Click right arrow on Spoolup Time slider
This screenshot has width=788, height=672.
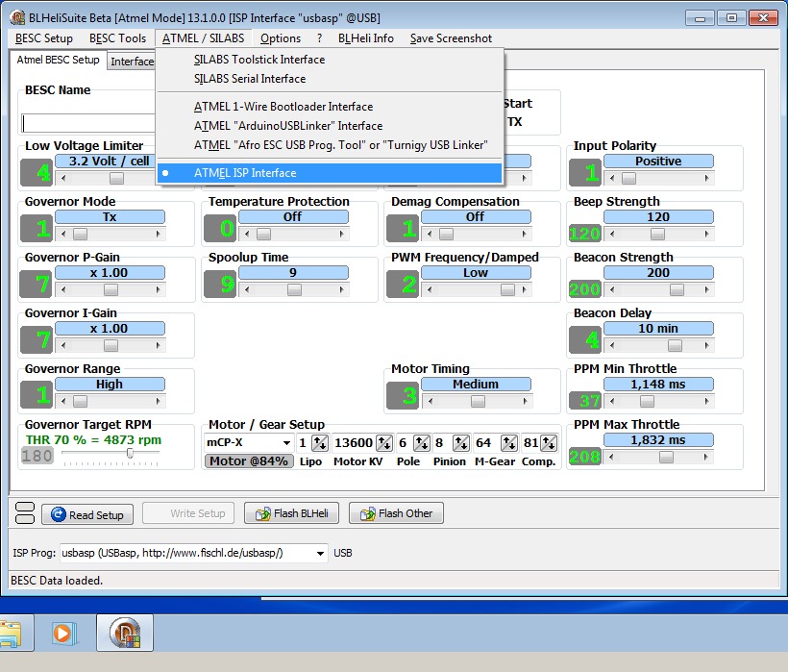(341, 289)
